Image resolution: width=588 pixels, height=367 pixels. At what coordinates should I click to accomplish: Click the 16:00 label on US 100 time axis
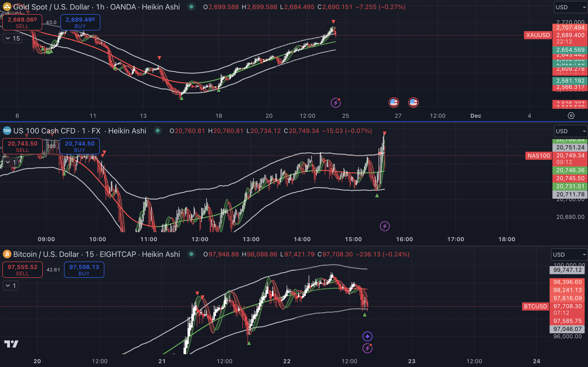coord(404,239)
